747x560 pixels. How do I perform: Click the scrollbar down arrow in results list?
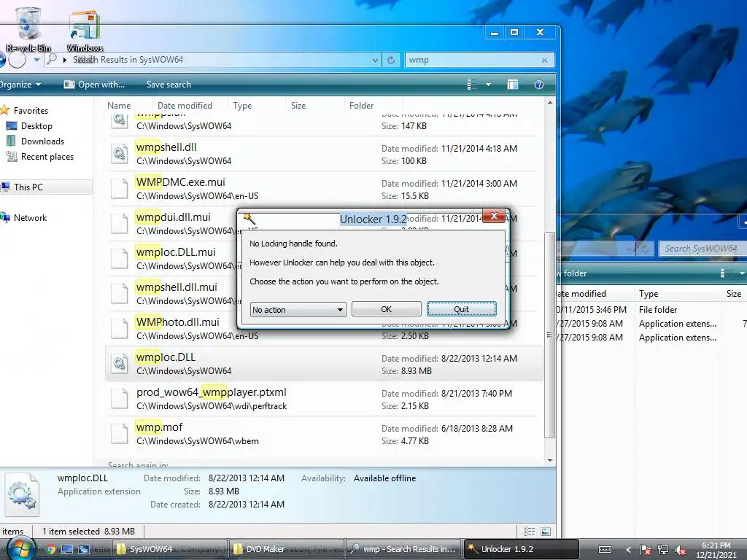click(x=550, y=460)
